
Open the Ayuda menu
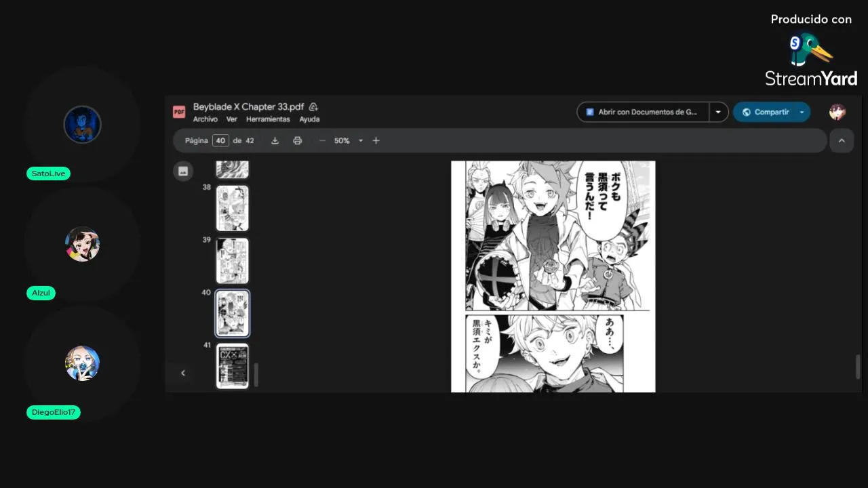[309, 119]
